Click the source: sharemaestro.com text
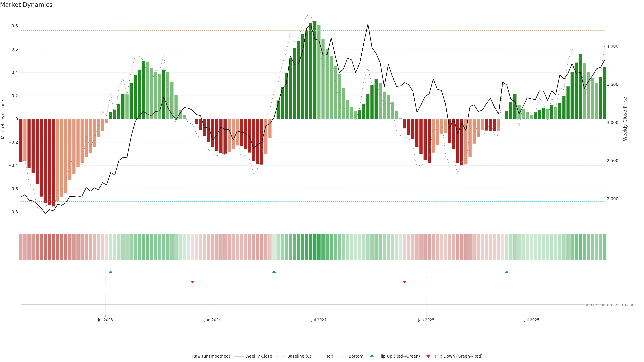The image size is (644, 362). tap(609, 305)
